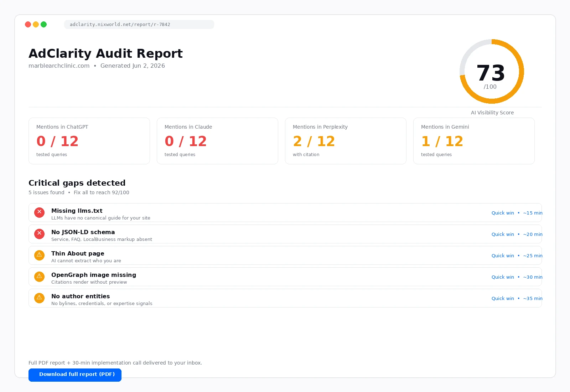570x392 pixels.
Task: Select the Mentions in ChatGPT card
Action: click(x=89, y=141)
